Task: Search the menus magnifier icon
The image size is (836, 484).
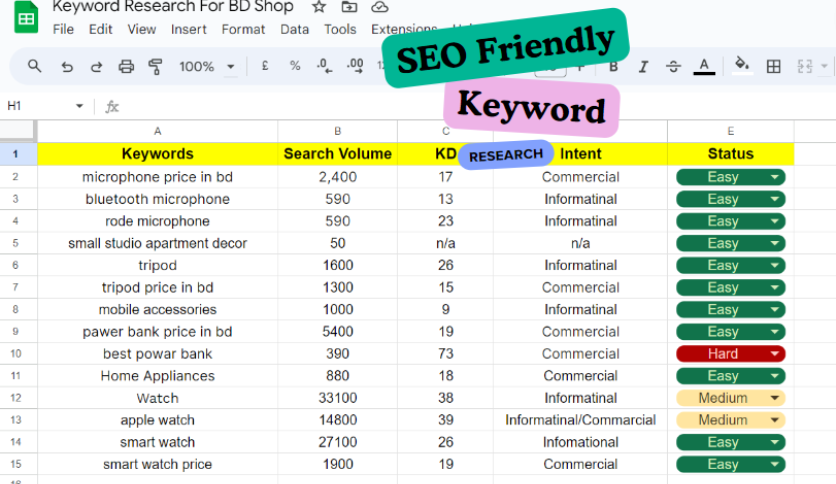Action: pos(34,66)
